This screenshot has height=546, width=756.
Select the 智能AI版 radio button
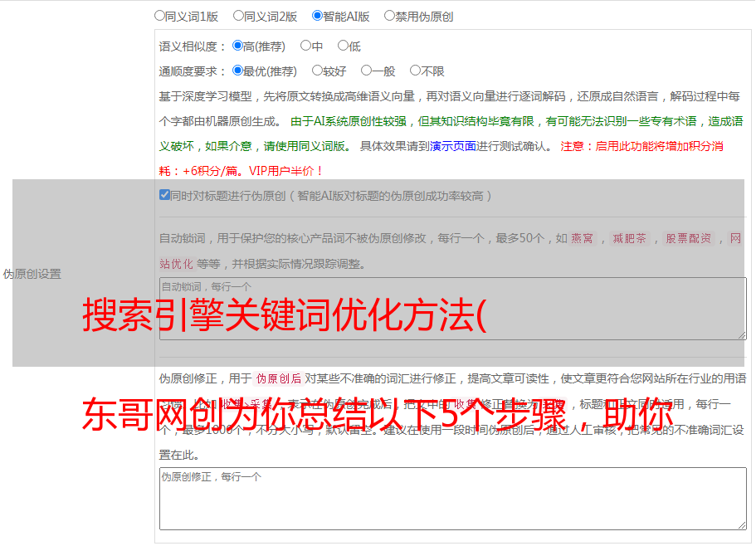coord(317,15)
